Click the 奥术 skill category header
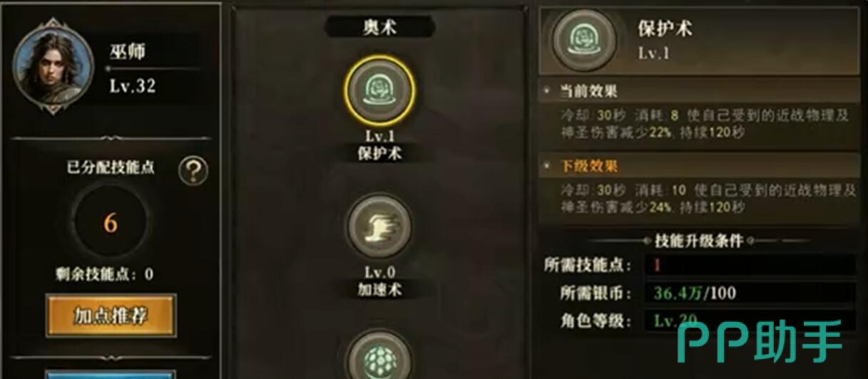Viewport: 868px width, 379px height. [380, 26]
